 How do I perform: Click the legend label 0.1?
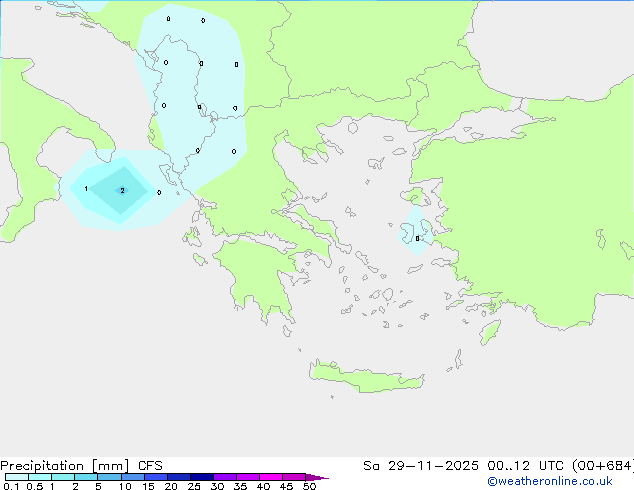tap(11, 486)
